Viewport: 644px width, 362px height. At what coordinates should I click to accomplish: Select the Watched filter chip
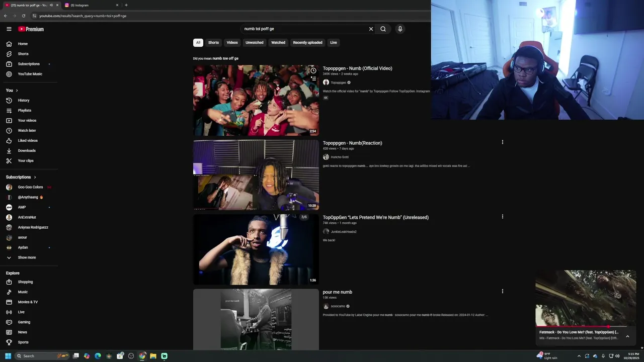(278, 43)
